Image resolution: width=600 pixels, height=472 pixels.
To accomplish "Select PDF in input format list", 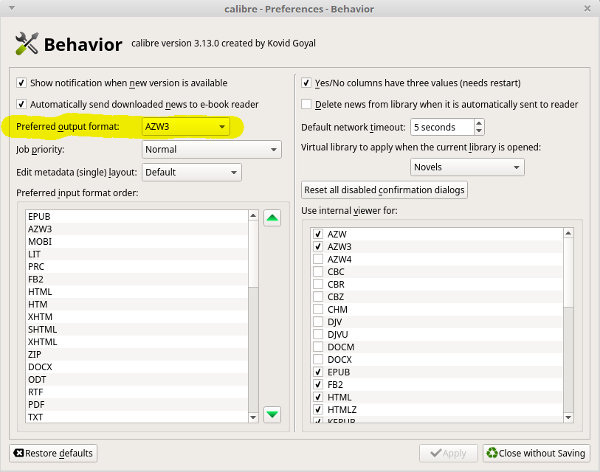I will point(137,405).
